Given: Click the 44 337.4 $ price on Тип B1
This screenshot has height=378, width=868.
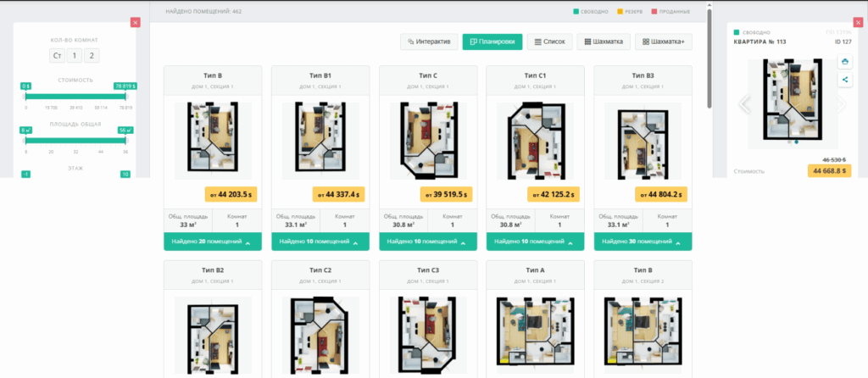Looking at the screenshot, I should (x=338, y=195).
